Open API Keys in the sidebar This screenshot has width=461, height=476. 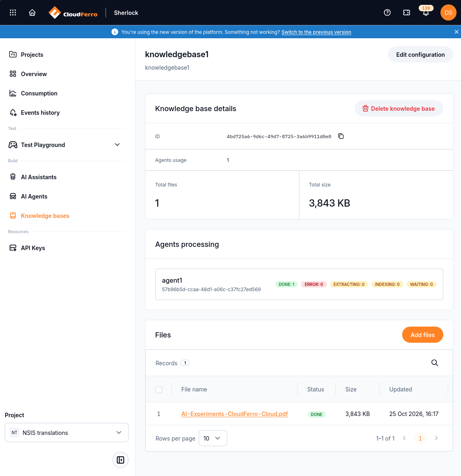point(33,248)
